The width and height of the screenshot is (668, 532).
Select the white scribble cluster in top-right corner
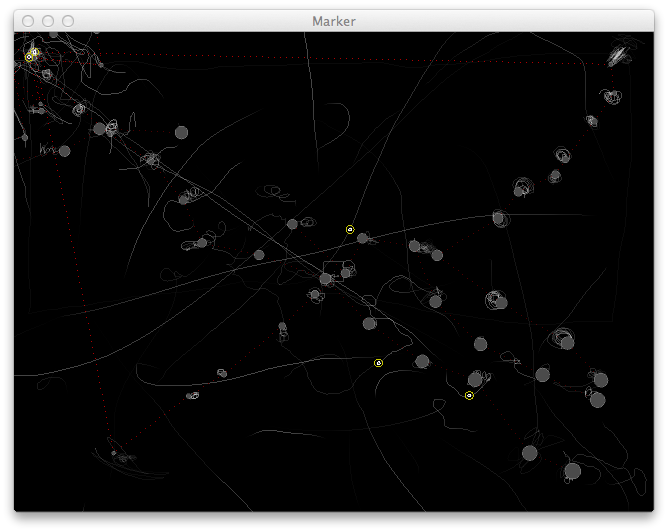[x=621, y=54]
